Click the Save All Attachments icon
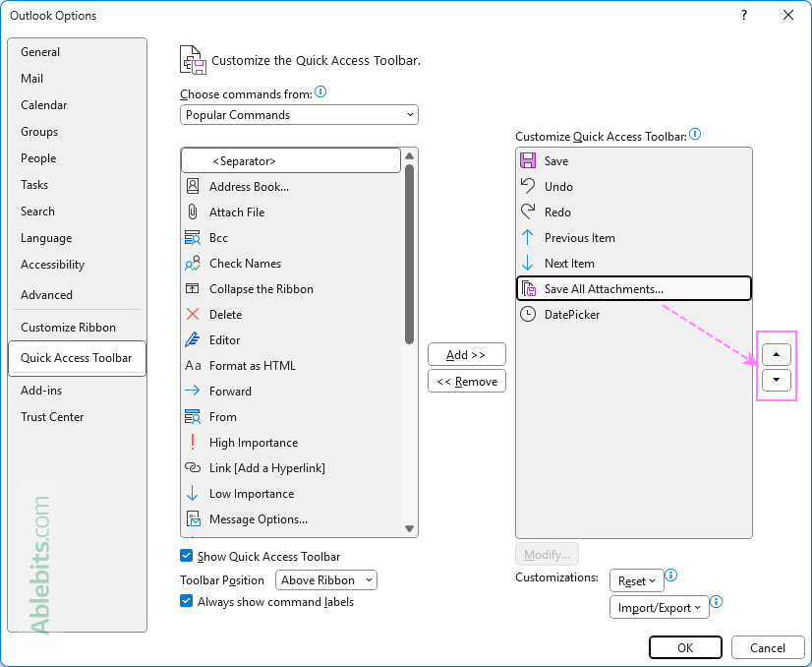812x667 pixels. pyautogui.click(x=529, y=288)
